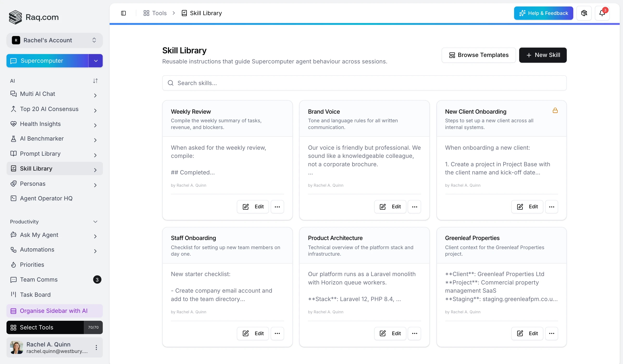Click the Search skills input field
623x364 pixels.
tap(364, 83)
